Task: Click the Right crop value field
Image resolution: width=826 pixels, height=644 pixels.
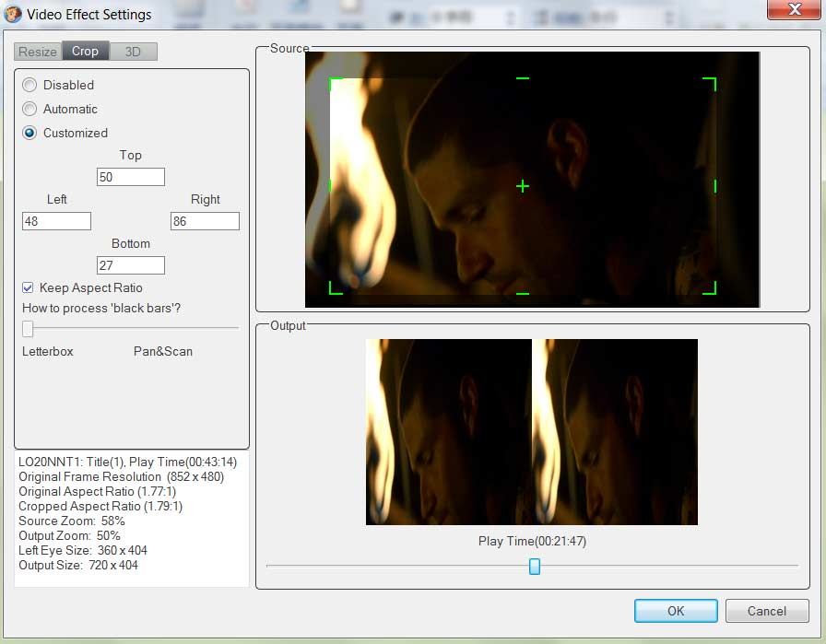Action: (x=205, y=221)
